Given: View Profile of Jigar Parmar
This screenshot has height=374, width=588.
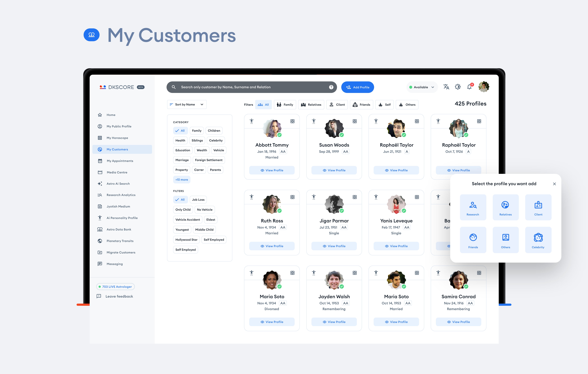Looking at the screenshot, I should [334, 246].
